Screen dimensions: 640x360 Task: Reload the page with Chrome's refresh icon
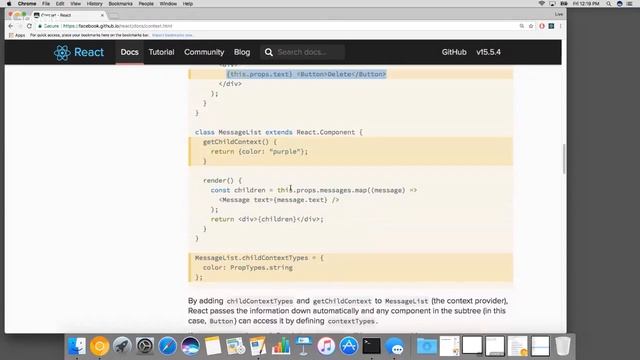tap(29, 26)
